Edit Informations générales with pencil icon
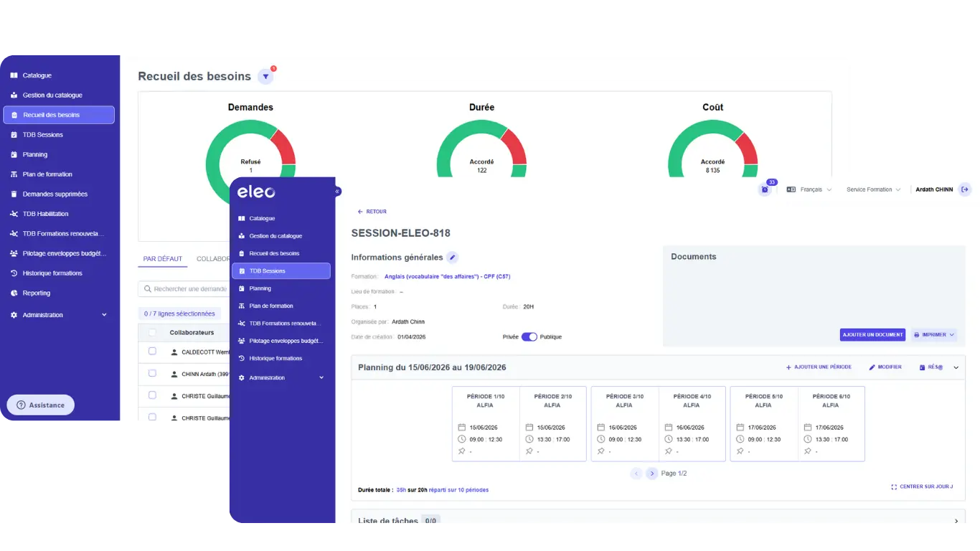980x551 pixels. 452,258
